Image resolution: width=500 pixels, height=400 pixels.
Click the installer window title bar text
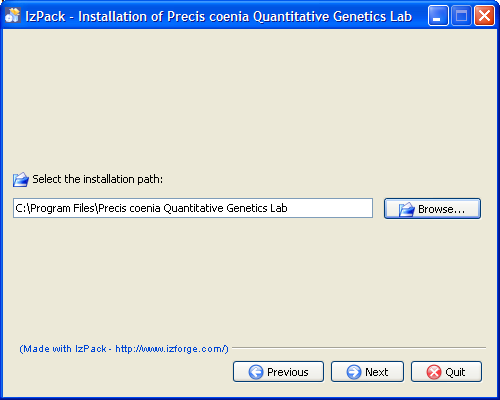tap(219, 16)
